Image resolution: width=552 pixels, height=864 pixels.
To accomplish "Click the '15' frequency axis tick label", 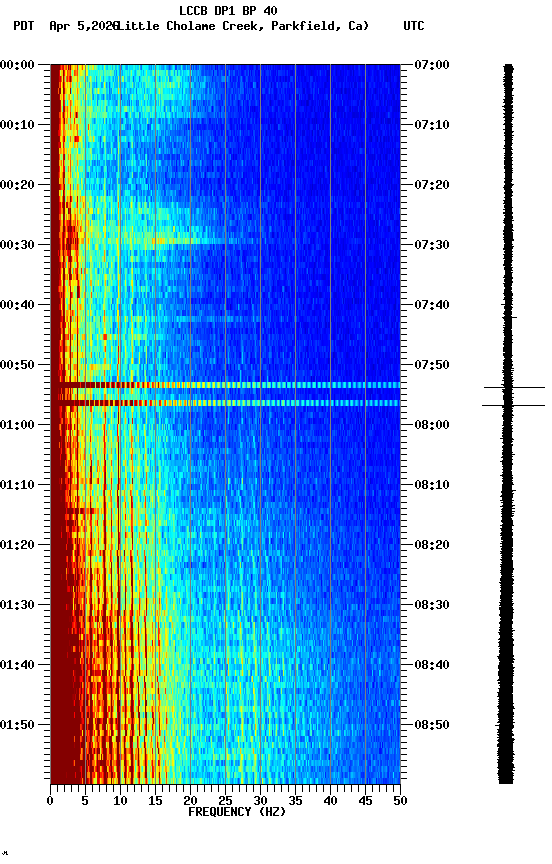I will tap(155, 801).
